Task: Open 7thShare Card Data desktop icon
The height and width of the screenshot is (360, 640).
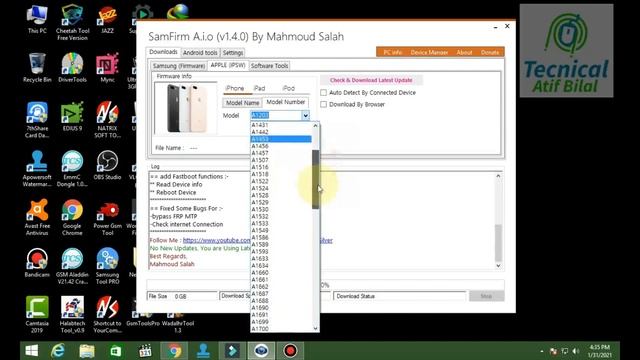Action: [x=37, y=120]
